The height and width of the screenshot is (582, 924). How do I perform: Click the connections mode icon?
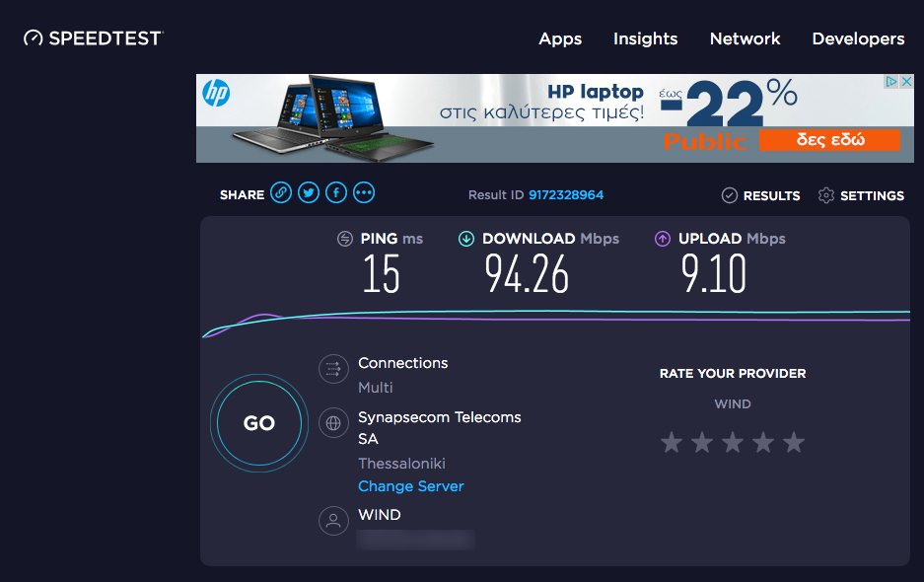click(334, 370)
